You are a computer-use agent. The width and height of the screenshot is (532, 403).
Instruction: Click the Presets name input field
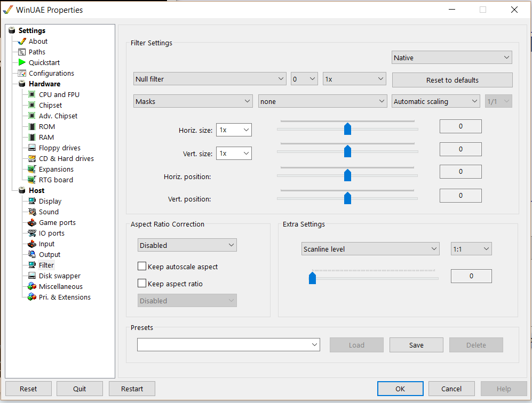click(x=224, y=345)
